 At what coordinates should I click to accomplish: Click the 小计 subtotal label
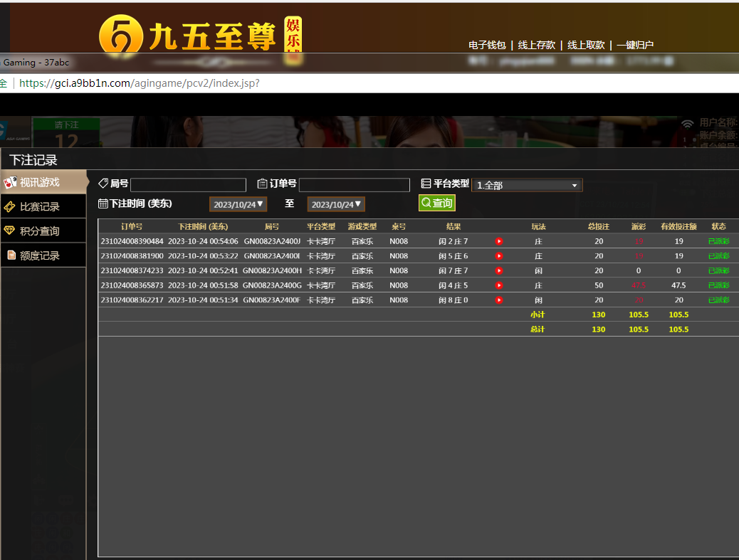pos(538,315)
